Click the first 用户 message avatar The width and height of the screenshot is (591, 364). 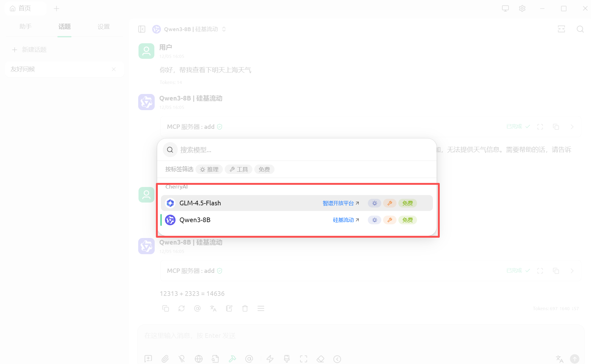coord(146,51)
